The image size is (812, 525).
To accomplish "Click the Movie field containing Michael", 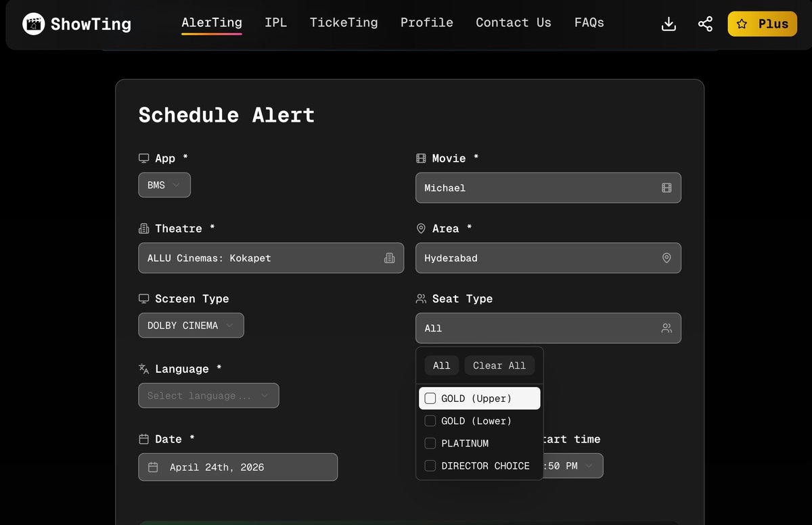I will click(x=548, y=188).
